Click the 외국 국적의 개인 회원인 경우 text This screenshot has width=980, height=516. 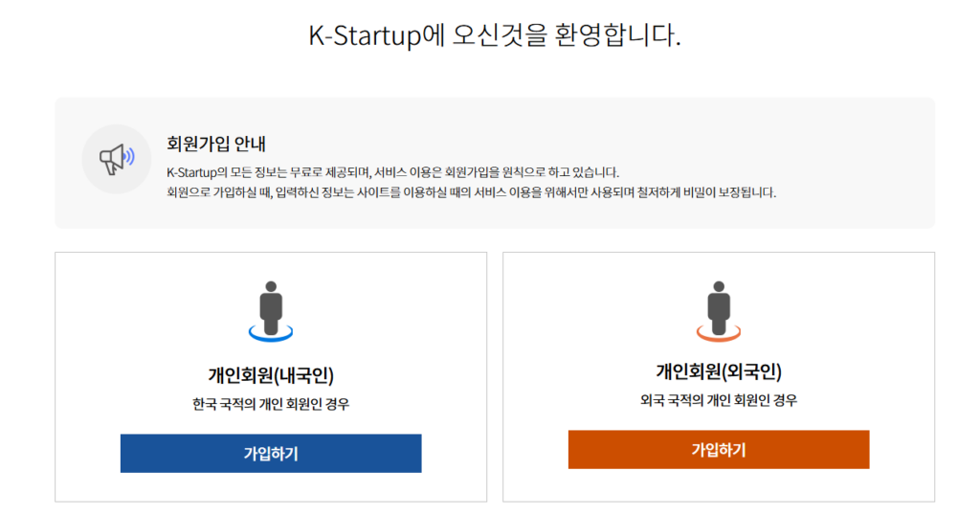(x=719, y=400)
